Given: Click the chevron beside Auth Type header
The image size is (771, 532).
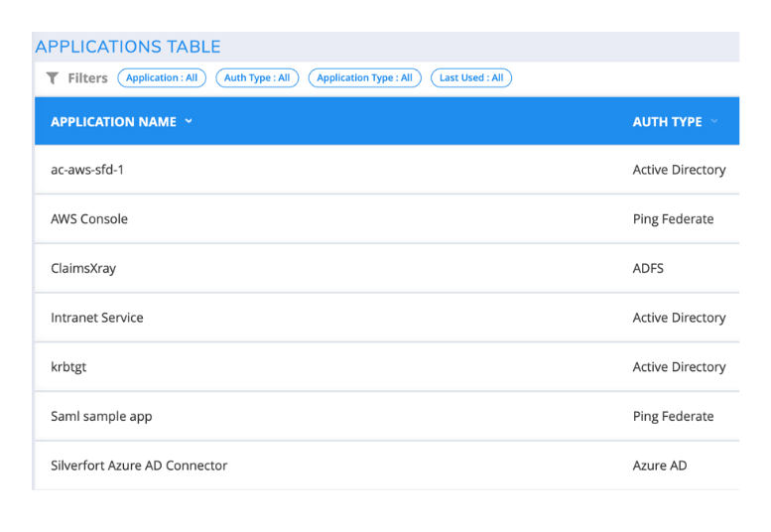Looking at the screenshot, I should coord(714,121).
